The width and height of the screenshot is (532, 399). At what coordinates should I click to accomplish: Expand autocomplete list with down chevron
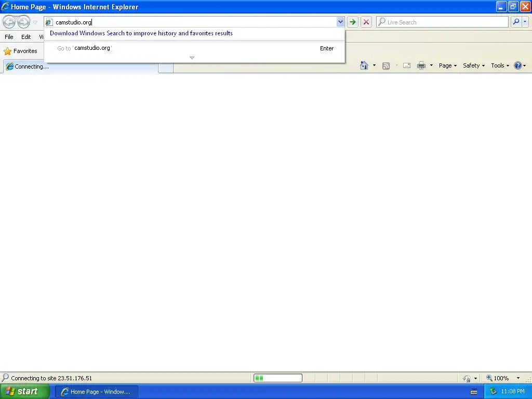(x=192, y=58)
